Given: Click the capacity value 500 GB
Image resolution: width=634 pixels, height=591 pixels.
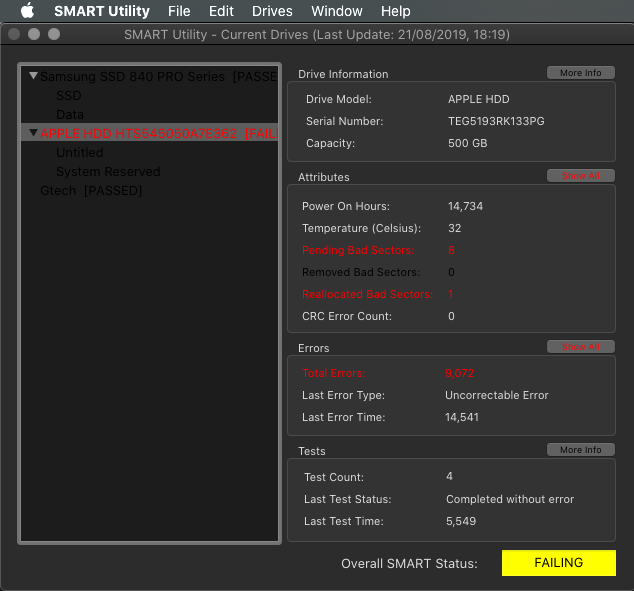Looking at the screenshot, I should click(467, 144).
